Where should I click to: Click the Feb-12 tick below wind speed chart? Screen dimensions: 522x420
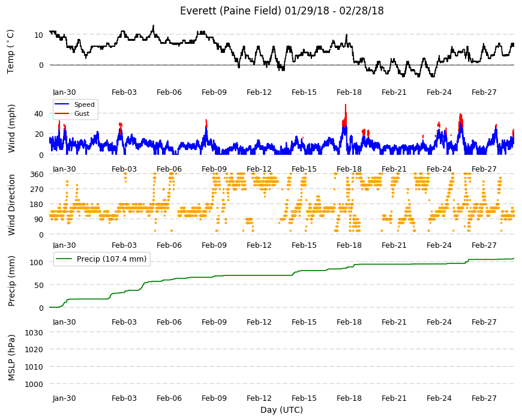pos(259,169)
